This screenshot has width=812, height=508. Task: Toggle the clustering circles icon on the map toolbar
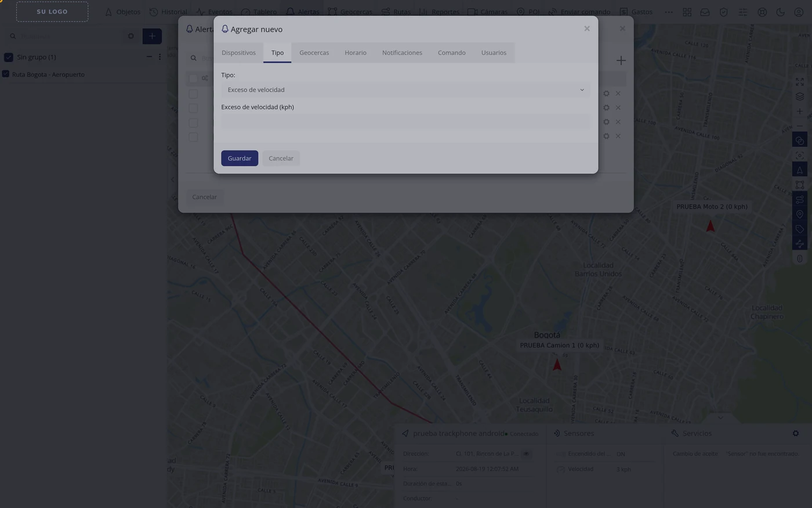point(800,140)
